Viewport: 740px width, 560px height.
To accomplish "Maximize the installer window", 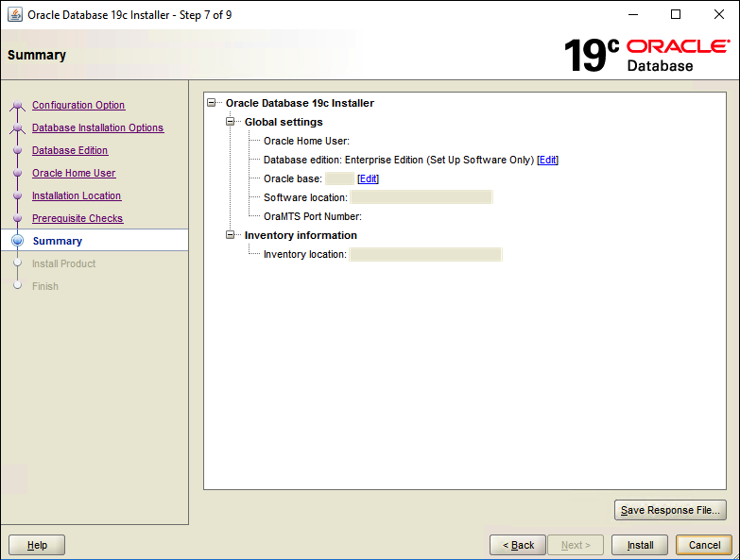I will tap(676, 14).
